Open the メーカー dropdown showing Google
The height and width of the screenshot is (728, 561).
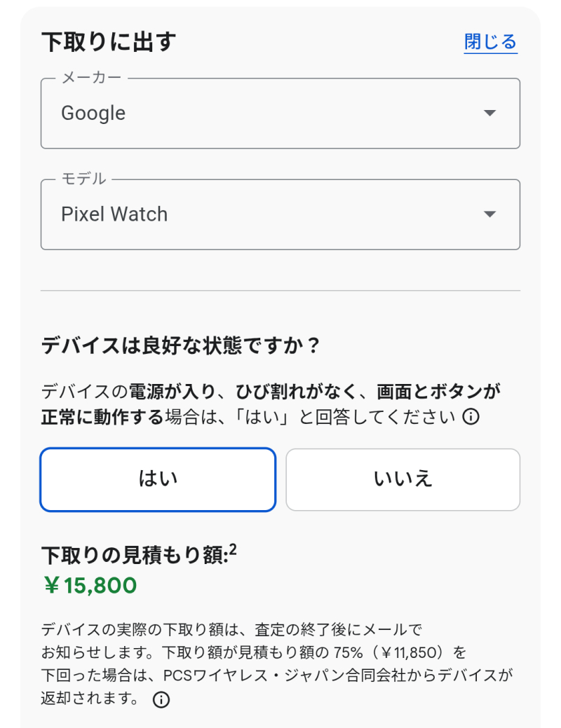(280, 114)
